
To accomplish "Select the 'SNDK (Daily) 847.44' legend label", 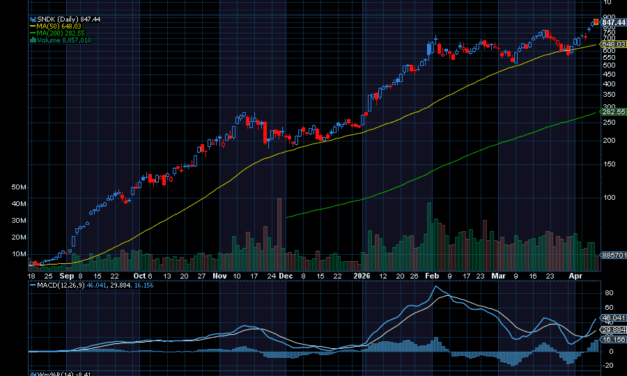I will (69, 19).
